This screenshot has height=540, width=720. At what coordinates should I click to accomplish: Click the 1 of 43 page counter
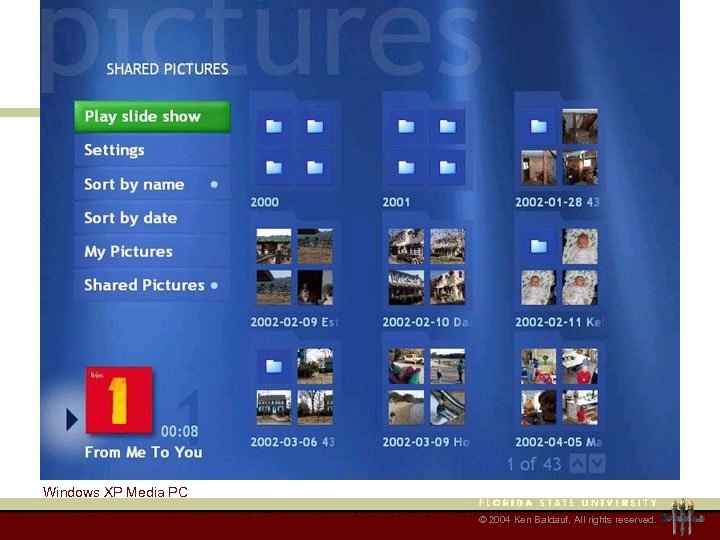(534, 464)
